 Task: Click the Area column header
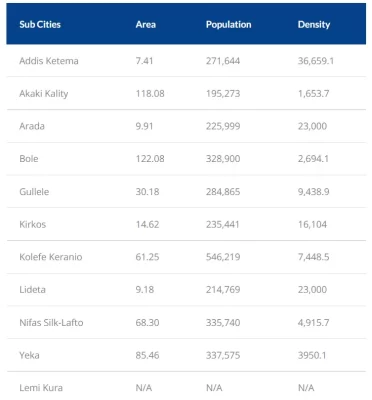146,24
